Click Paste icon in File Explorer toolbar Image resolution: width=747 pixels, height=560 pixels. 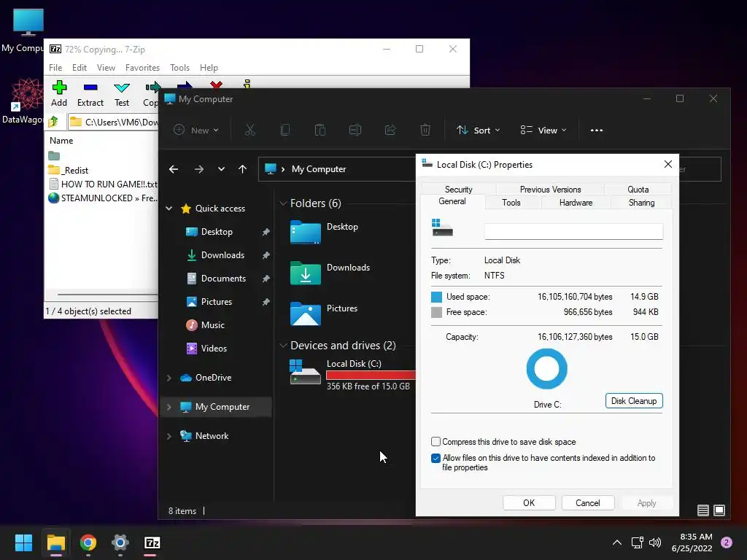tap(320, 130)
